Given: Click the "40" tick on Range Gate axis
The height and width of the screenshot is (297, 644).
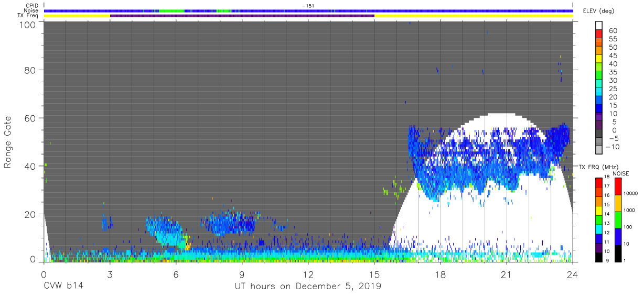Looking at the screenshot, I should click(30, 166).
